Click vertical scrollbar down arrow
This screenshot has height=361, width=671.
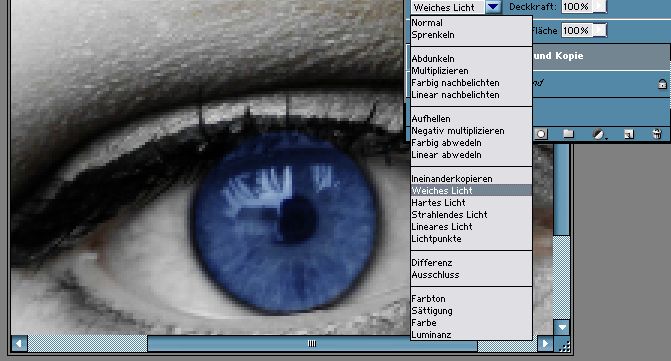pyautogui.click(x=562, y=328)
